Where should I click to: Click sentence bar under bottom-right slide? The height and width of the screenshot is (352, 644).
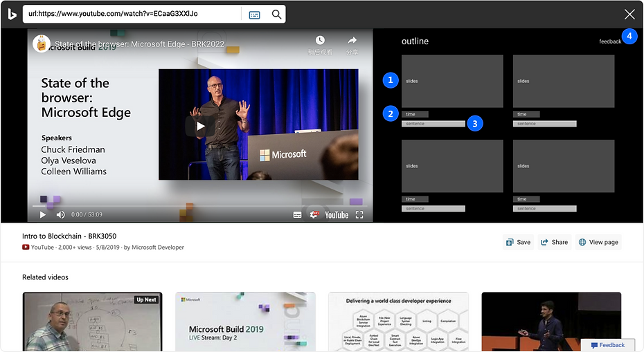coord(544,208)
